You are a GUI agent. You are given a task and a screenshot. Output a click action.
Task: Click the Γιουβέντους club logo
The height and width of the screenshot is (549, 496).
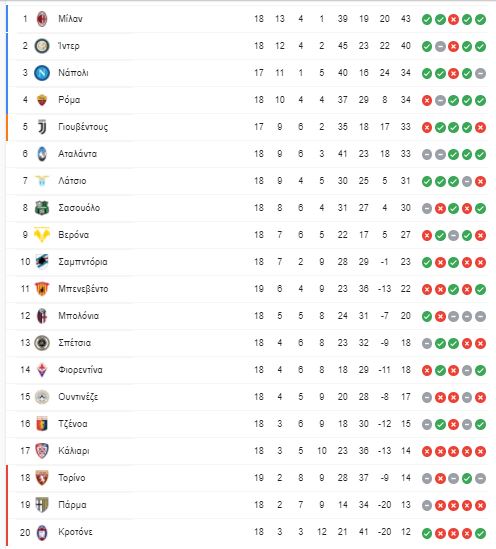42,127
